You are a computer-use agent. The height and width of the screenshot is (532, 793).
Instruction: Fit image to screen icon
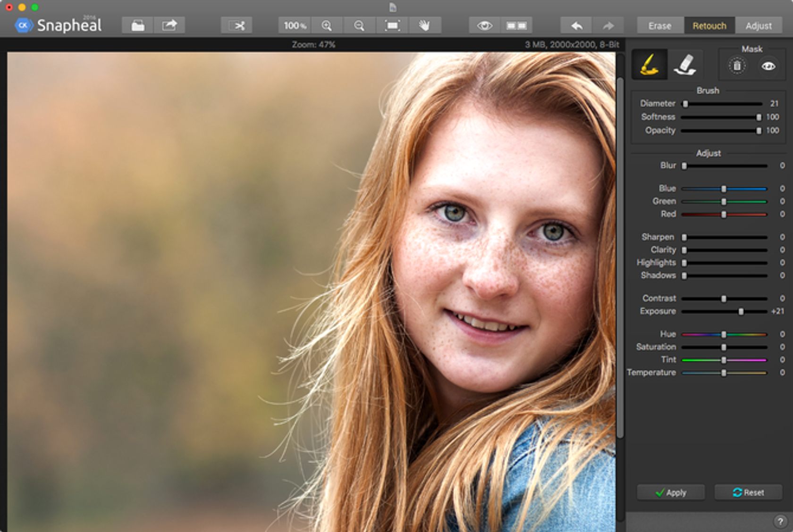[392, 25]
